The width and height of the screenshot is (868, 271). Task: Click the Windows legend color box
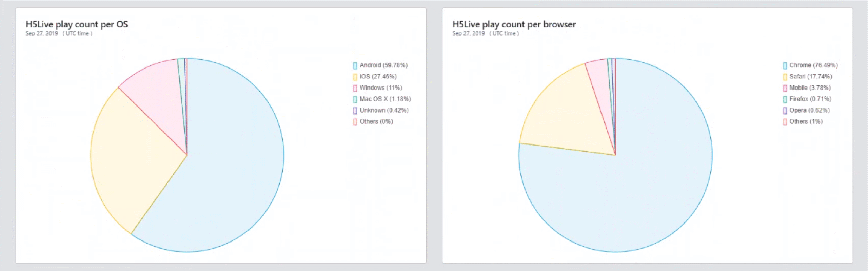(x=355, y=88)
